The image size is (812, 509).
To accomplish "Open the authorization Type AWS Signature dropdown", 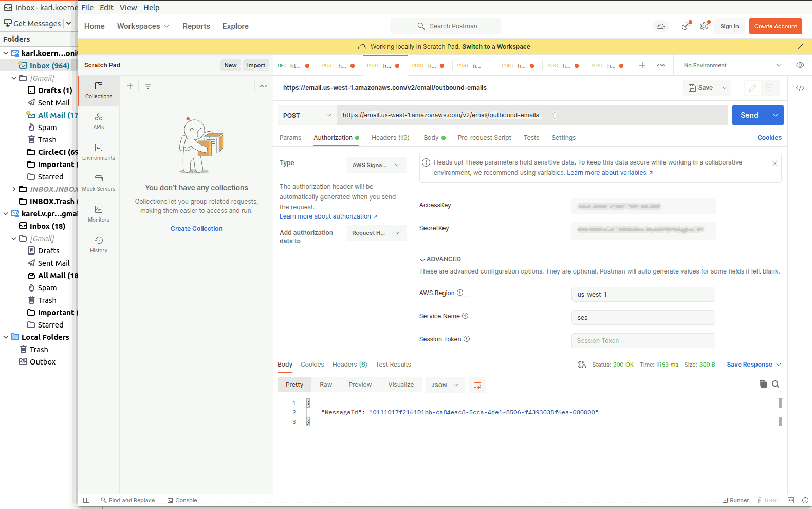I will (376, 165).
